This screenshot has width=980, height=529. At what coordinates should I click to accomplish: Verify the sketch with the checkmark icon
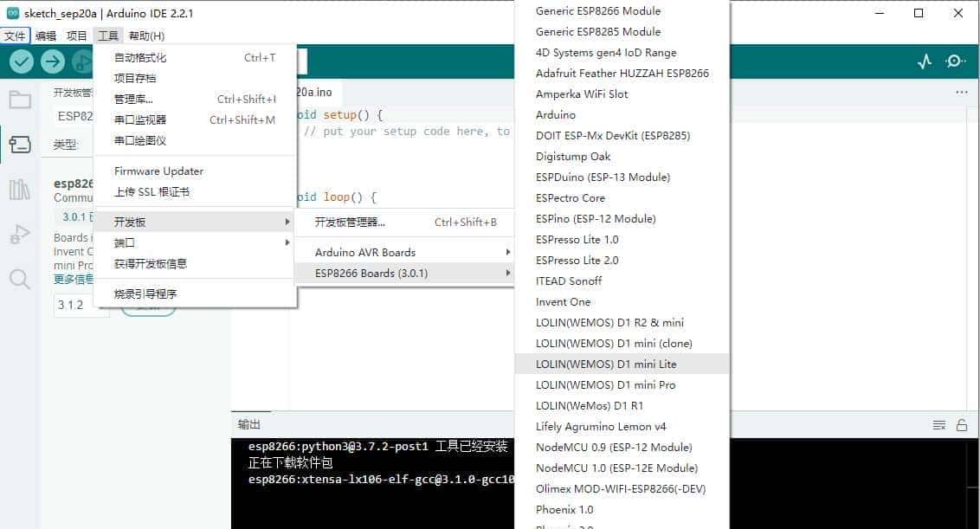click(x=19, y=61)
